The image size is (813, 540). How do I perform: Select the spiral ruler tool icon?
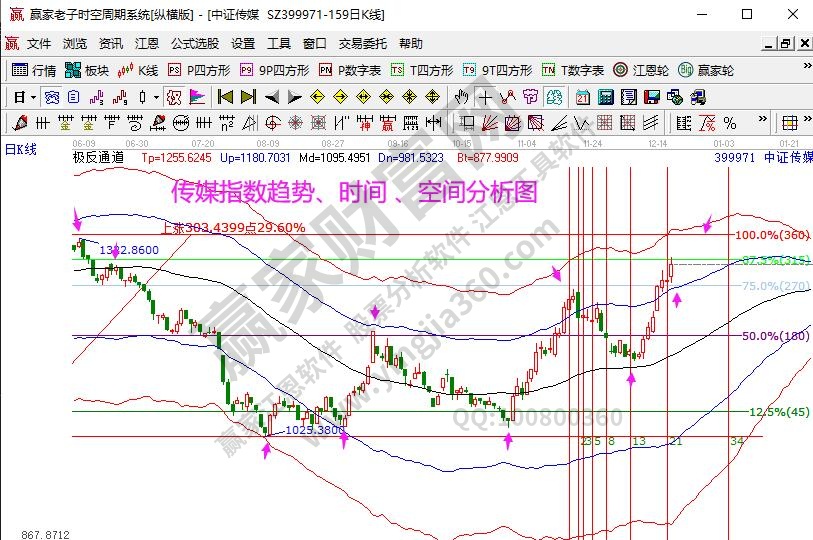click(x=135, y=123)
